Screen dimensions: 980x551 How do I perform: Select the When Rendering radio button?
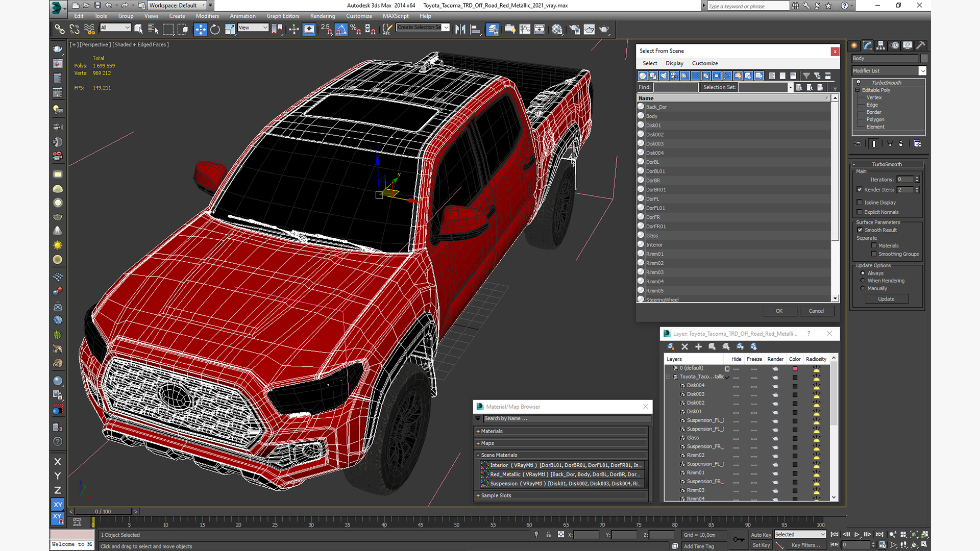pos(863,281)
